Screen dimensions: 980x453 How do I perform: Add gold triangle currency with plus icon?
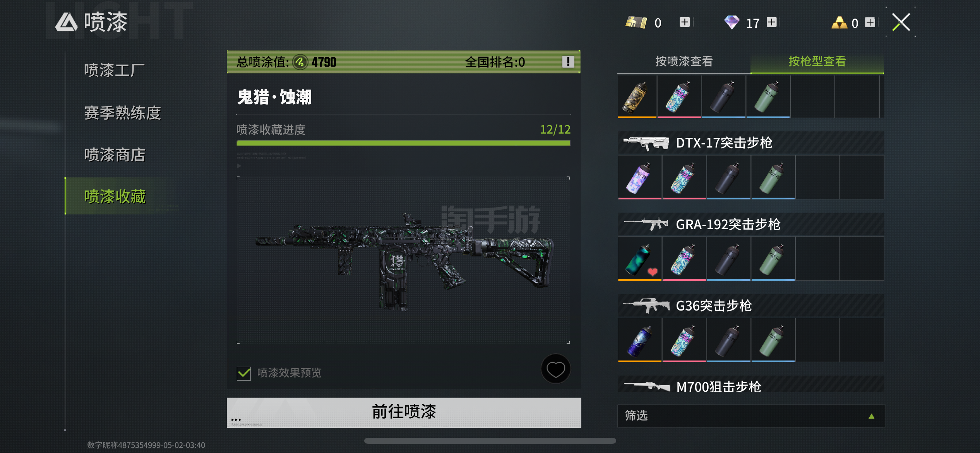click(870, 22)
